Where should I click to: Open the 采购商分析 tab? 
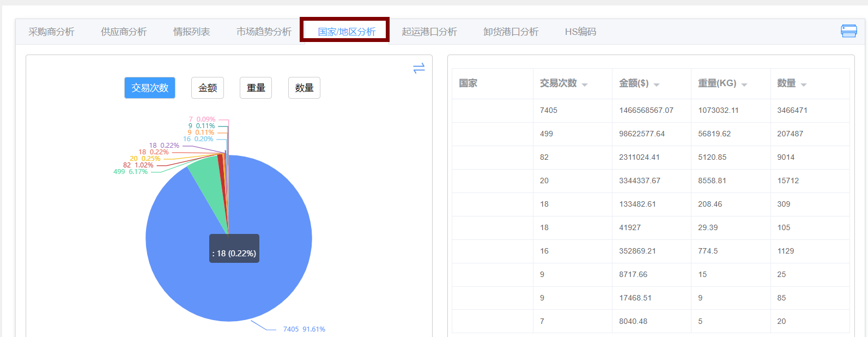51,32
